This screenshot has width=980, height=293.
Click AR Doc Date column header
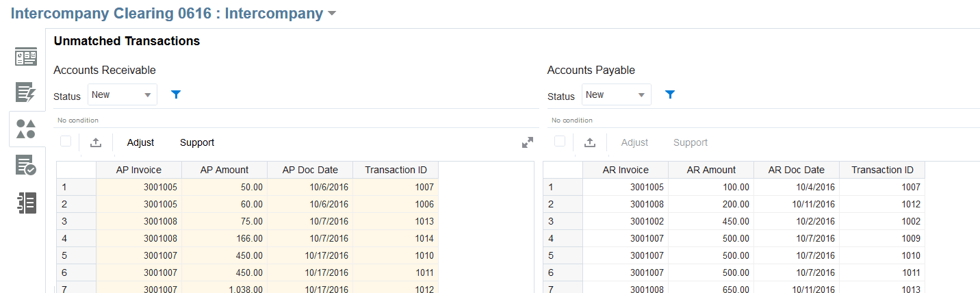(797, 170)
